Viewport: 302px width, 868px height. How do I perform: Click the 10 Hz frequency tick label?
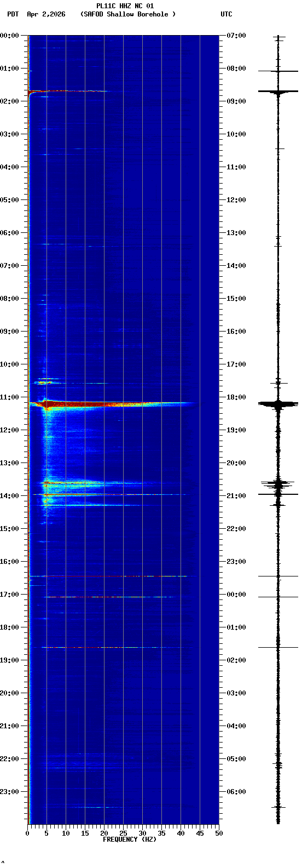66,833
